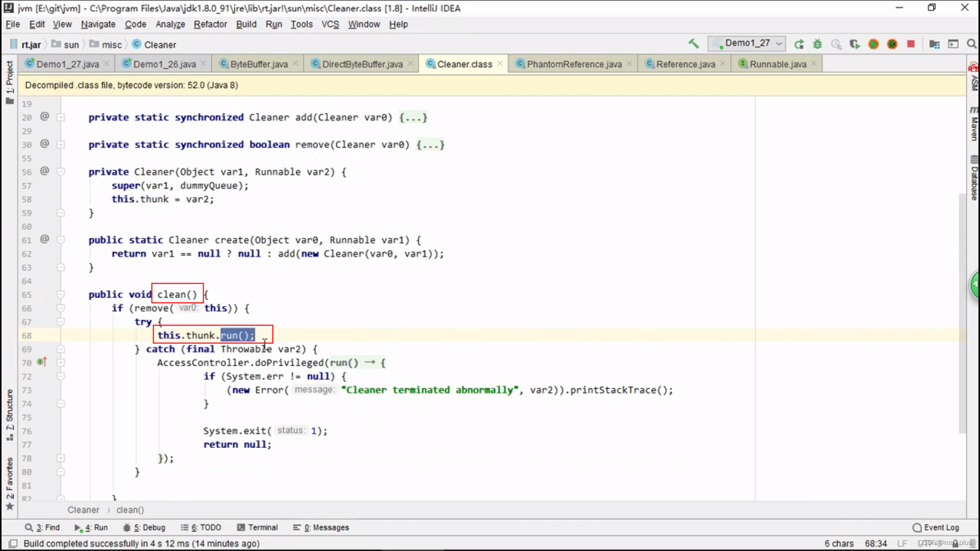Image resolution: width=980 pixels, height=551 pixels.
Task: Open the Project Structure icon
Action: coord(935,44)
